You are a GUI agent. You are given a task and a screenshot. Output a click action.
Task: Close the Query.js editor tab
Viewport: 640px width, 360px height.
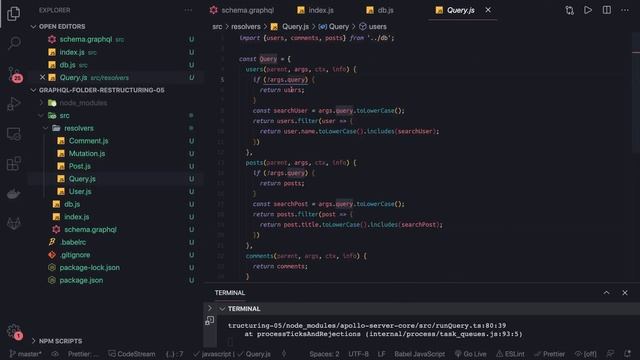coord(488,10)
